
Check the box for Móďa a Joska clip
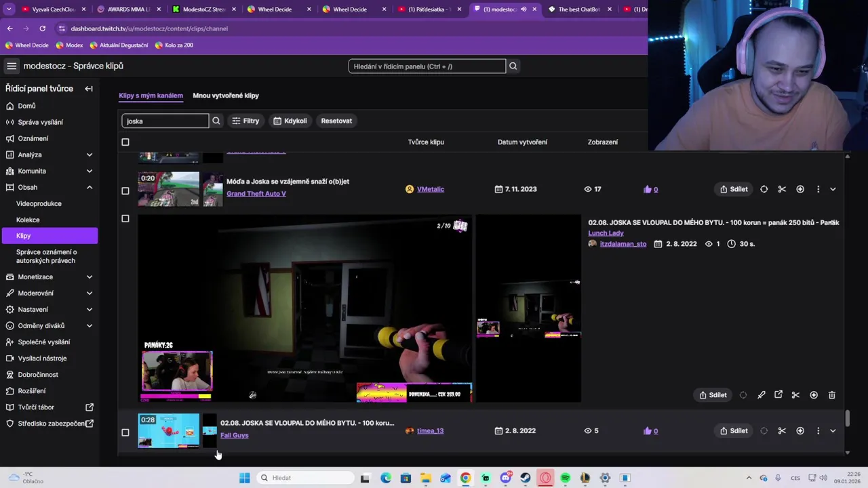coord(125,191)
